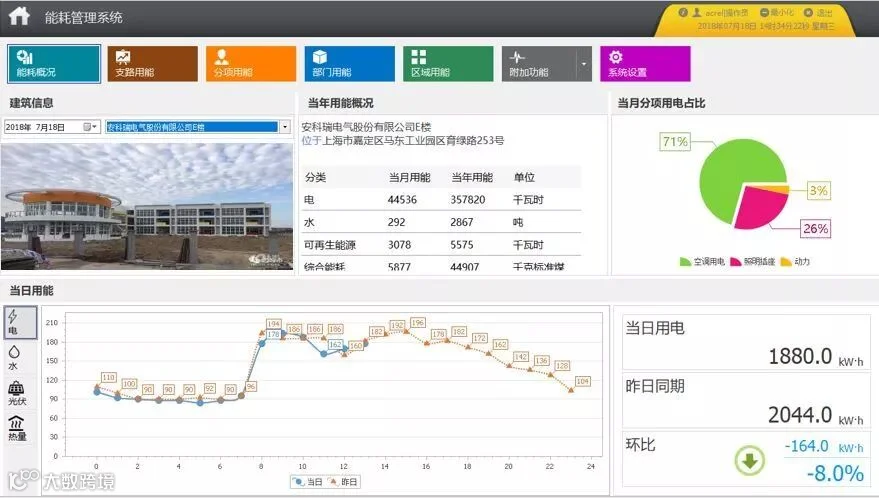This screenshot has height=498, width=879.
Task: Open the home icon in title bar
Action: 19,15
